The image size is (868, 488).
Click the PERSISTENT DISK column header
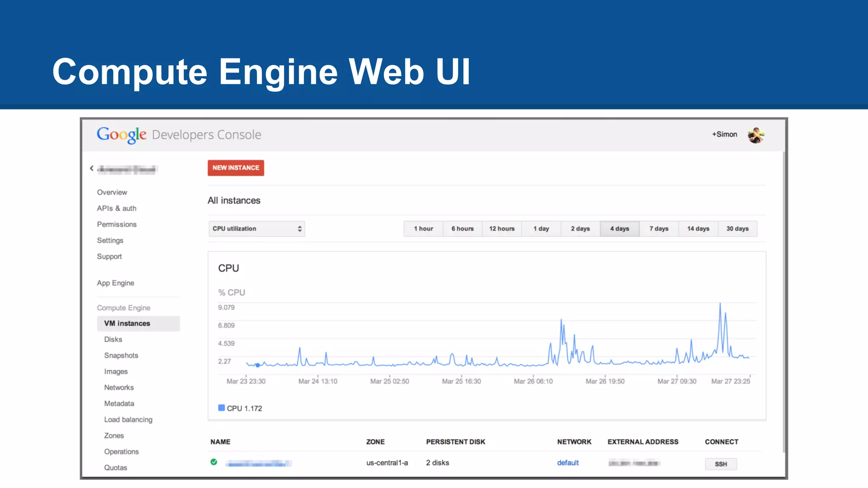point(456,442)
